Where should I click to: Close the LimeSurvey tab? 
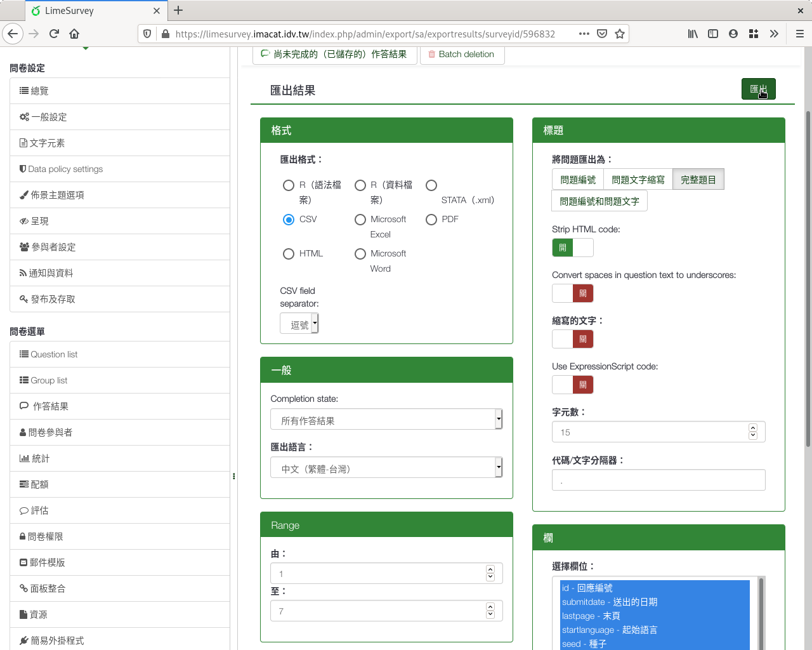point(157,11)
